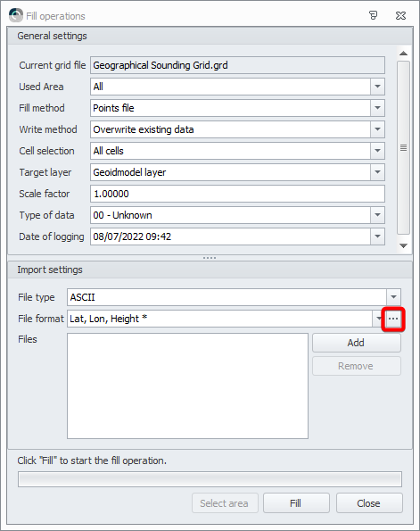The image size is (420, 531).
Task: Click the Fill button
Action: [x=296, y=503]
